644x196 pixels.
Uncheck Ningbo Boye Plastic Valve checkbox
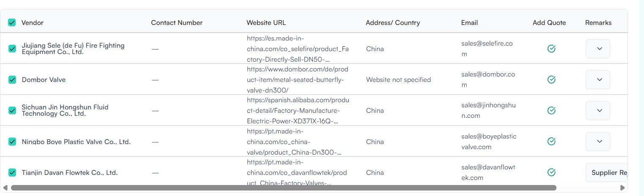(12, 142)
